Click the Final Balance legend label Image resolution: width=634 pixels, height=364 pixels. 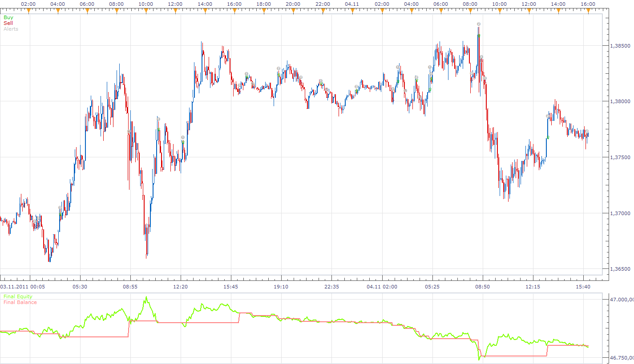[20, 302]
